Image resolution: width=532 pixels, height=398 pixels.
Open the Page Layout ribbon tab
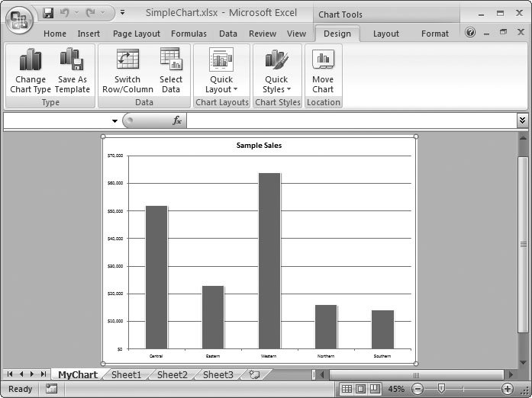pyautogui.click(x=137, y=34)
